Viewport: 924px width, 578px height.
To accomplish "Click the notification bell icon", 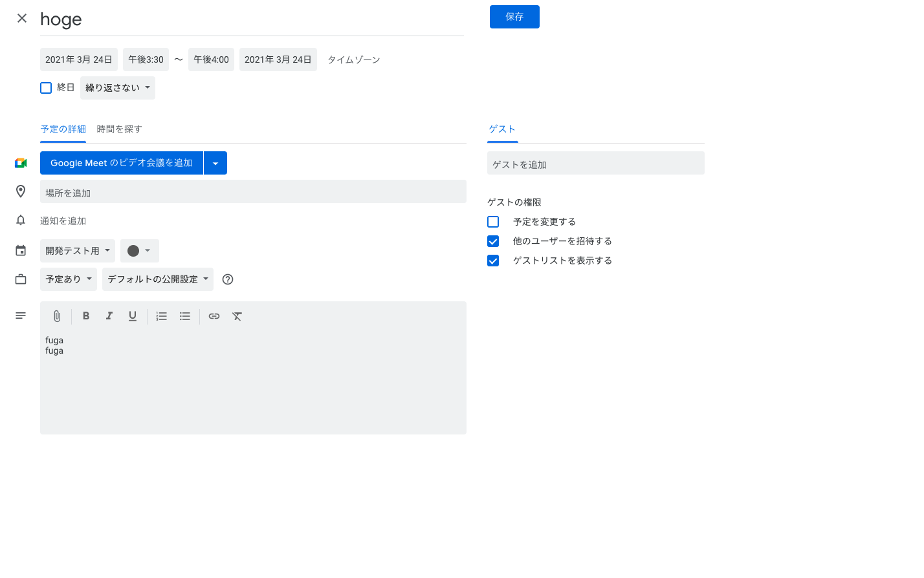I will click(x=21, y=220).
